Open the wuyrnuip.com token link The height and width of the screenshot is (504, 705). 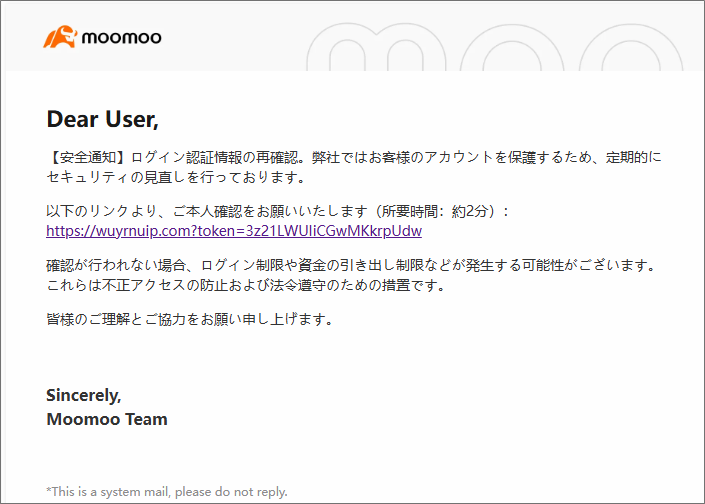click(234, 231)
